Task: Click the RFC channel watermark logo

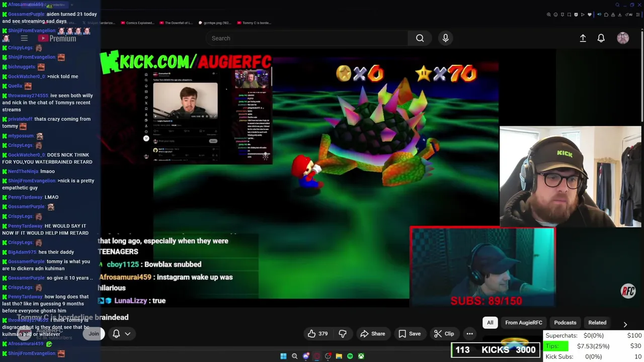Action: pyautogui.click(x=628, y=291)
